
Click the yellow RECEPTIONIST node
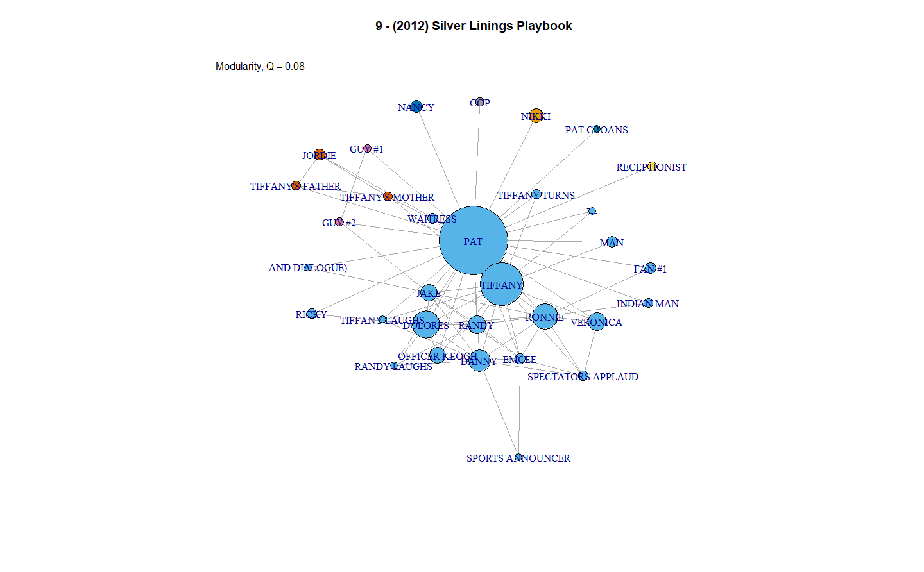pos(653,167)
